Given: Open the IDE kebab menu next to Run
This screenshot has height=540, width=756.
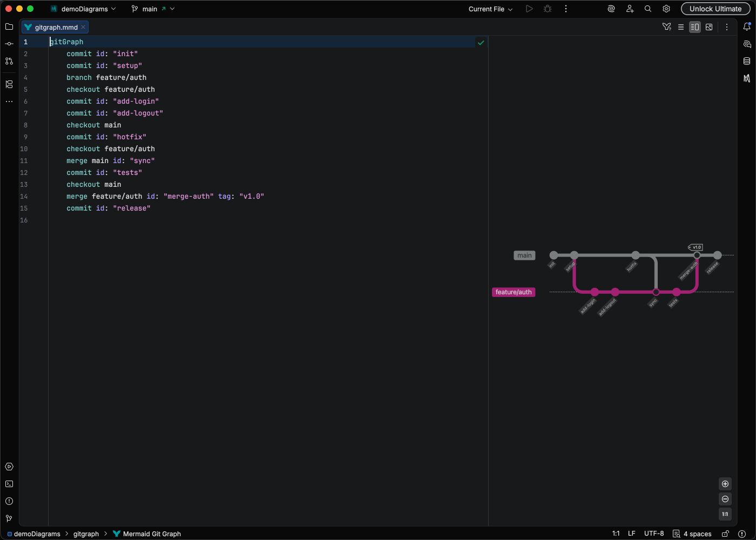Looking at the screenshot, I should (x=565, y=9).
